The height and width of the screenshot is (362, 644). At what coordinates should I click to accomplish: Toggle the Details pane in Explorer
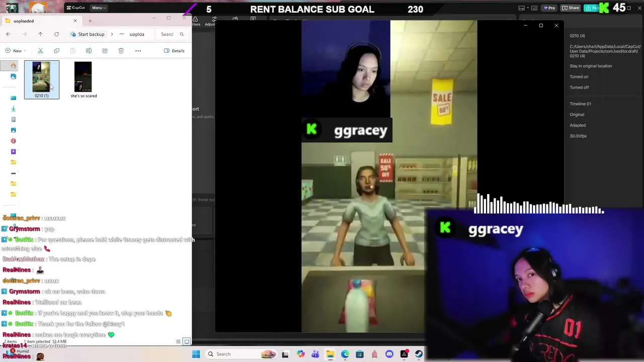tap(174, 51)
